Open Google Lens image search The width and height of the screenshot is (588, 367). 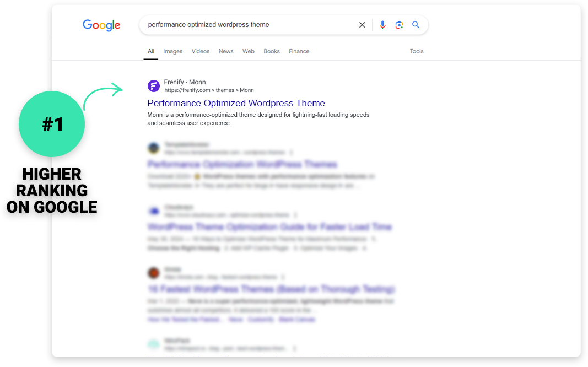[x=399, y=25]
